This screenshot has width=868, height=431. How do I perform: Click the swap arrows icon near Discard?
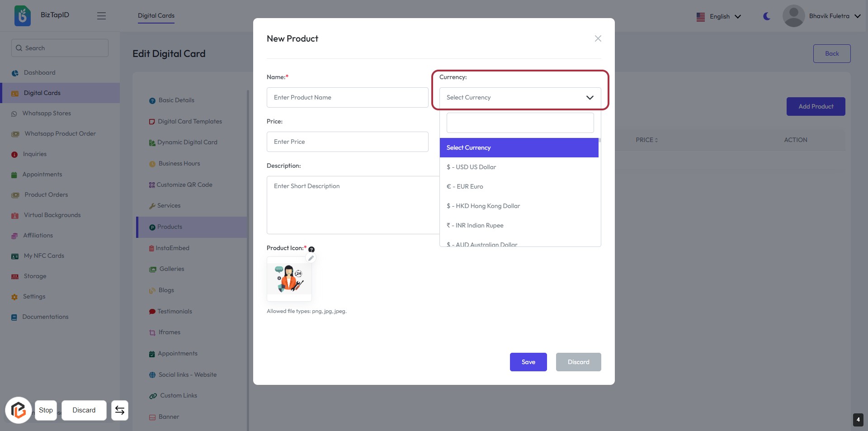[120, 410]
